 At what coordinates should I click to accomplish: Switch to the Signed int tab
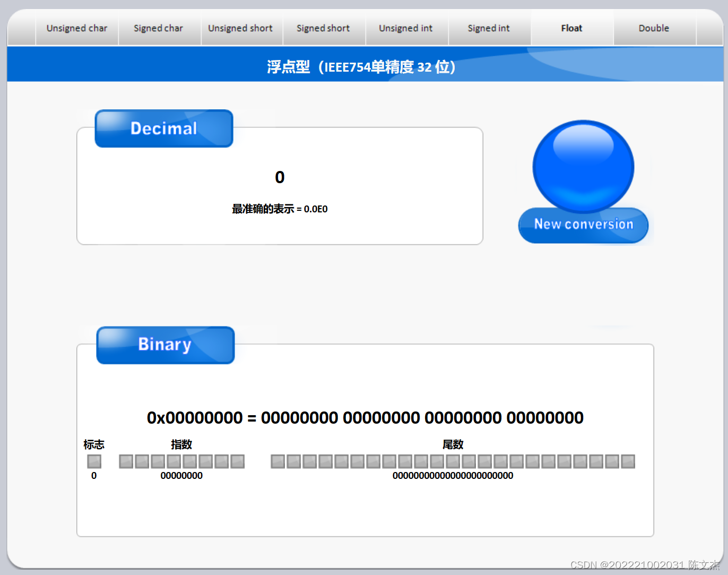point(489,28)
